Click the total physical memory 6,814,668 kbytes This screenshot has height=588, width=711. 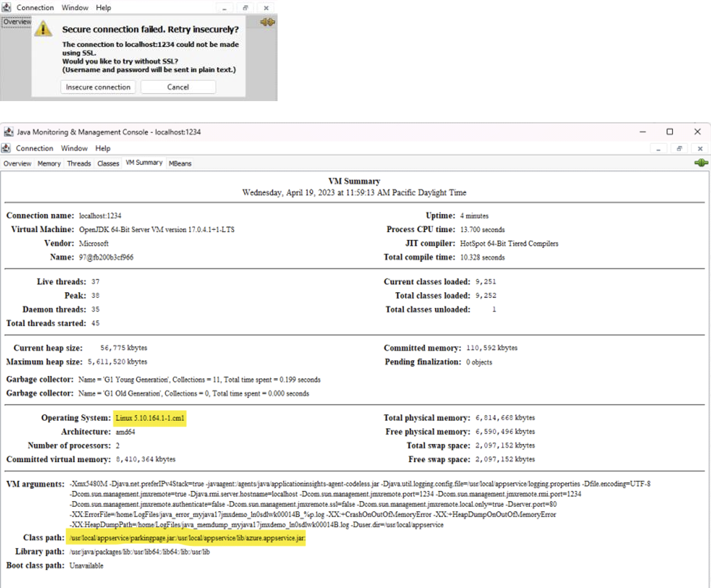click(505, 418)
